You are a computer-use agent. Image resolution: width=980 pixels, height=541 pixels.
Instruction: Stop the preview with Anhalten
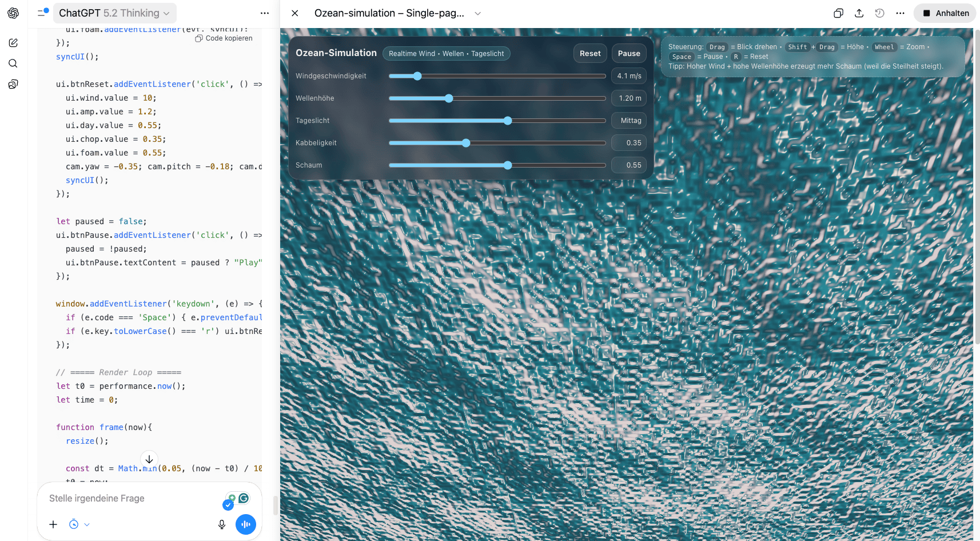945,13
